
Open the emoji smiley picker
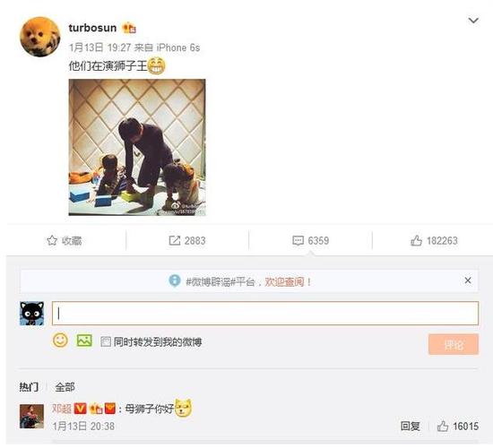(x=60, y=340)
